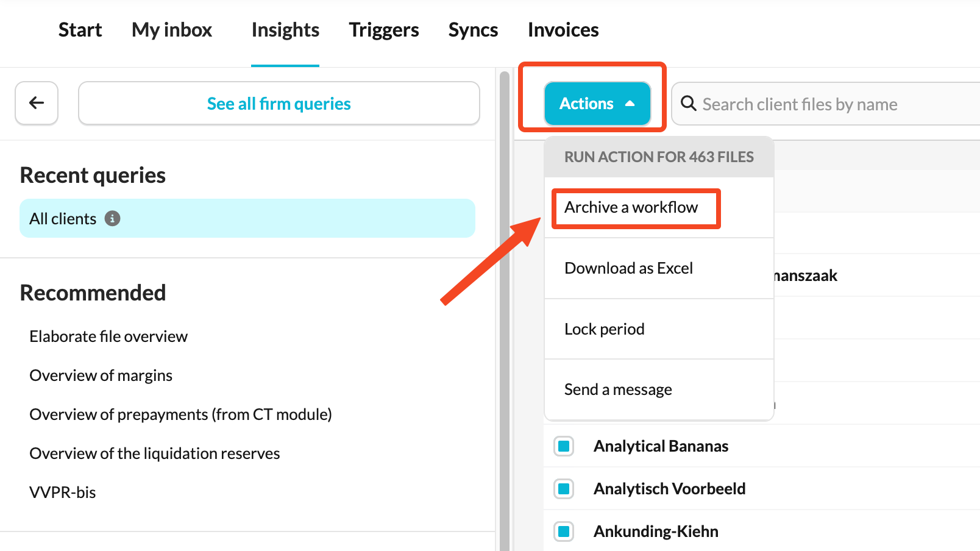Open the Invoices tab

[x=563, y=30]
